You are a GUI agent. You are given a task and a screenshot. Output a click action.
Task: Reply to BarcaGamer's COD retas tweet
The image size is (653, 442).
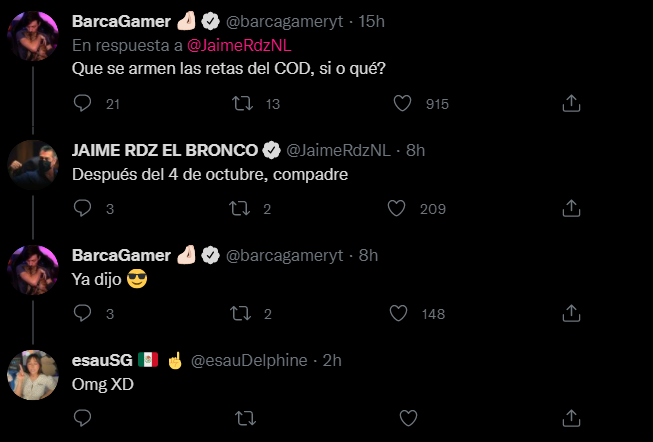point(84,103)
